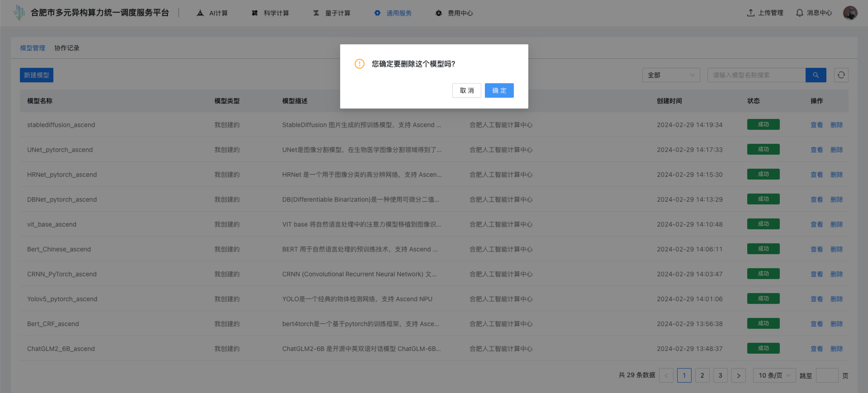Click the user avatar picture
Image resolution: width=868 pixels, height=393 pixels.
point(850,13)
